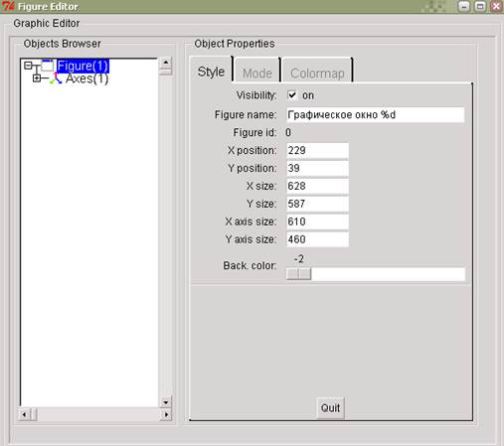Select Axes(1) in the Objects Browser
The image size is (504, 446).
point(86,78)
